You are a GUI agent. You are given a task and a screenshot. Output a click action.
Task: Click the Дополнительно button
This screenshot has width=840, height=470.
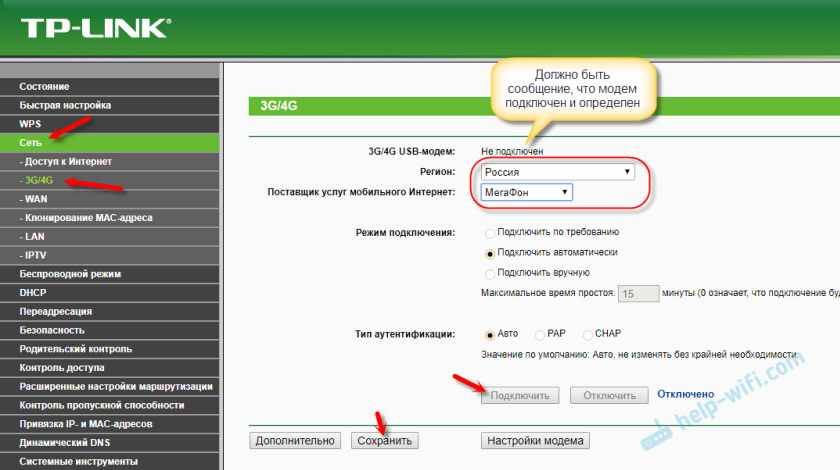pyautogui.click(x=295, y=441)
